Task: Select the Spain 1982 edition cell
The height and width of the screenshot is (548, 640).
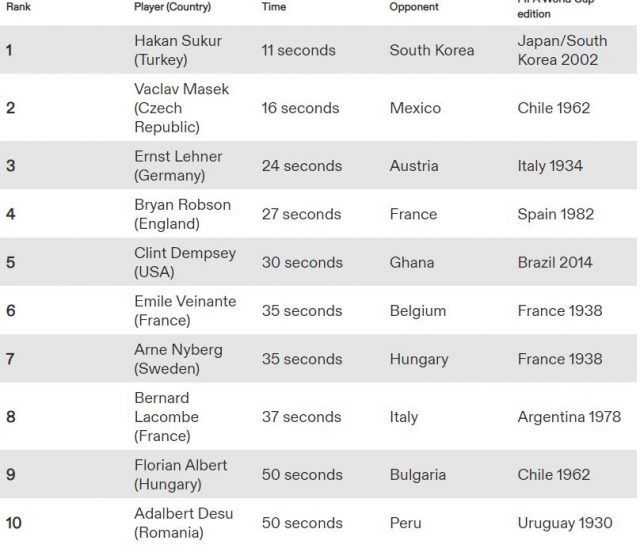Action: pos(555,214)
